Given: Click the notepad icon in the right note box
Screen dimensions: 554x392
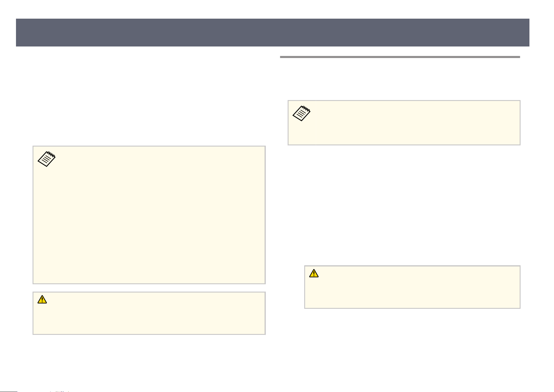Looking at the screenshot, I should pos(302,113).
